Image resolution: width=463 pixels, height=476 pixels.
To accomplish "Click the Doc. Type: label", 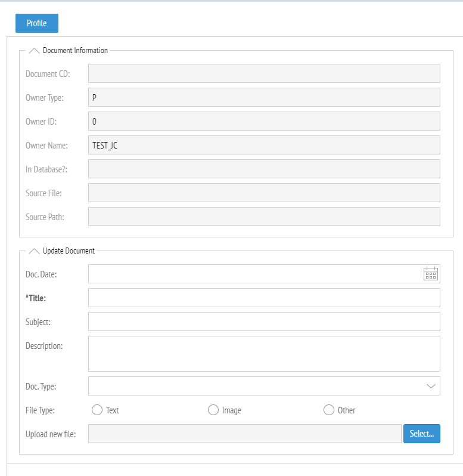I will [41, 387].
